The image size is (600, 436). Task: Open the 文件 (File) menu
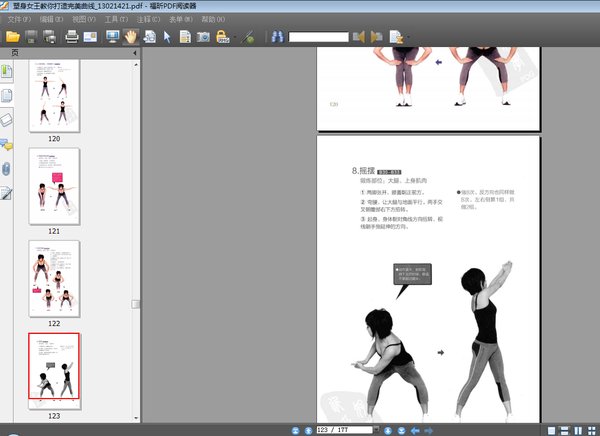(x=19, y=19)
